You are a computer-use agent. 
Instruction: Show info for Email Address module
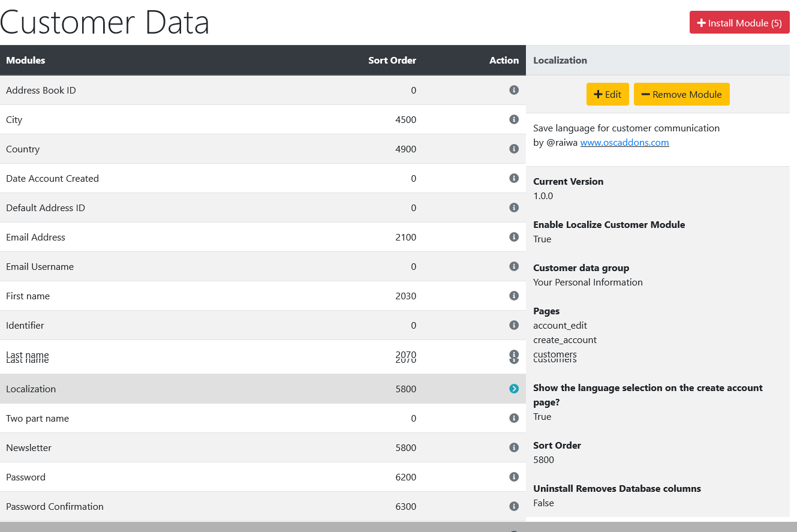click(x=514, y=237)
